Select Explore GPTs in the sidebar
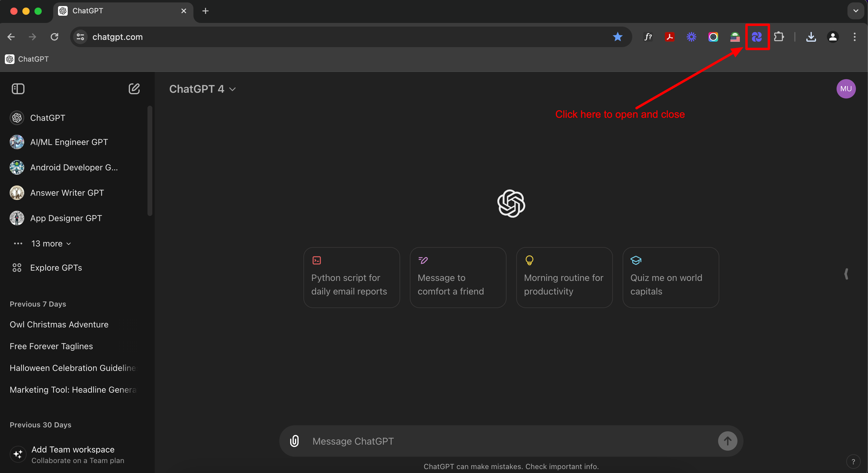 click(x=56, y=268)
